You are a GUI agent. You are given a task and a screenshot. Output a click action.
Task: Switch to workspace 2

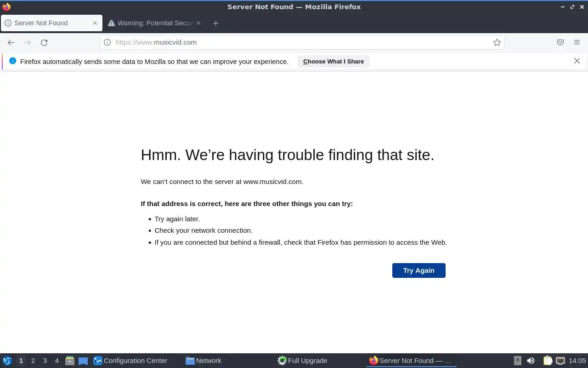click(33, 361)
